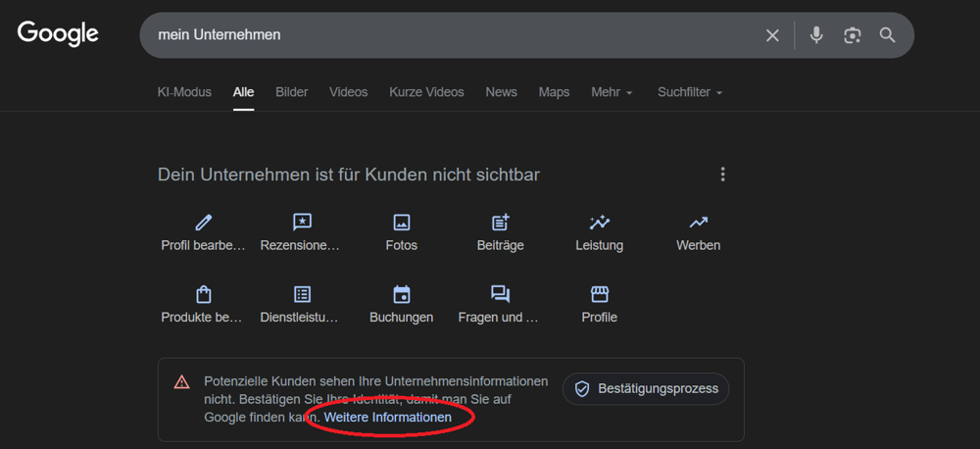Switch to the KI-Modus tab
980x449 pixels.
click(184, 92)
